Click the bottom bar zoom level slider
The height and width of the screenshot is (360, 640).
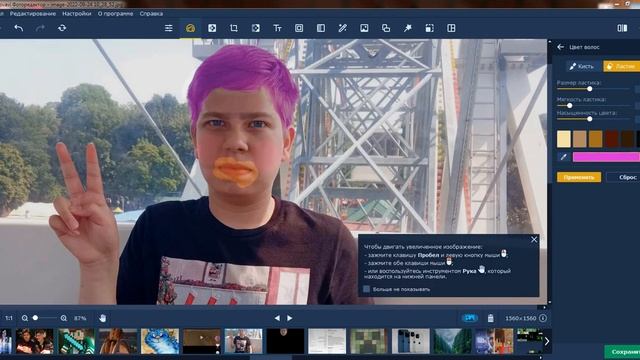coord(45,318)
